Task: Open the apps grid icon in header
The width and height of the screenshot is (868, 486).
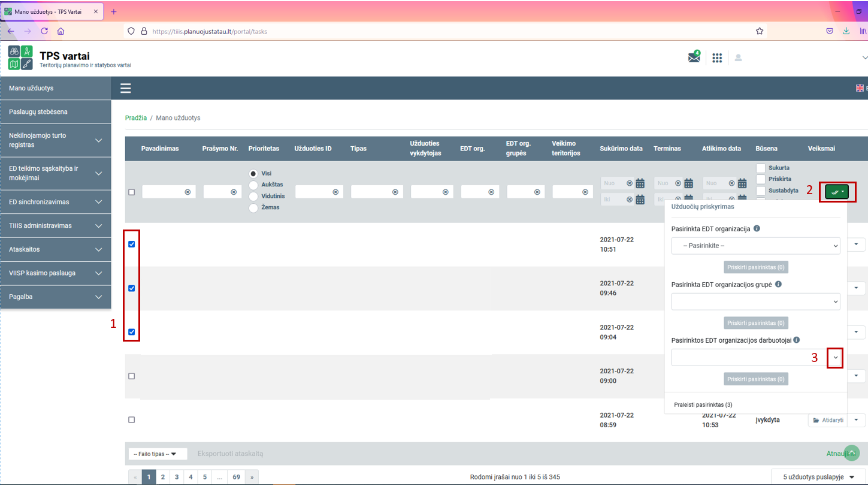Action: pyautogui.click(x=717, y=58)
